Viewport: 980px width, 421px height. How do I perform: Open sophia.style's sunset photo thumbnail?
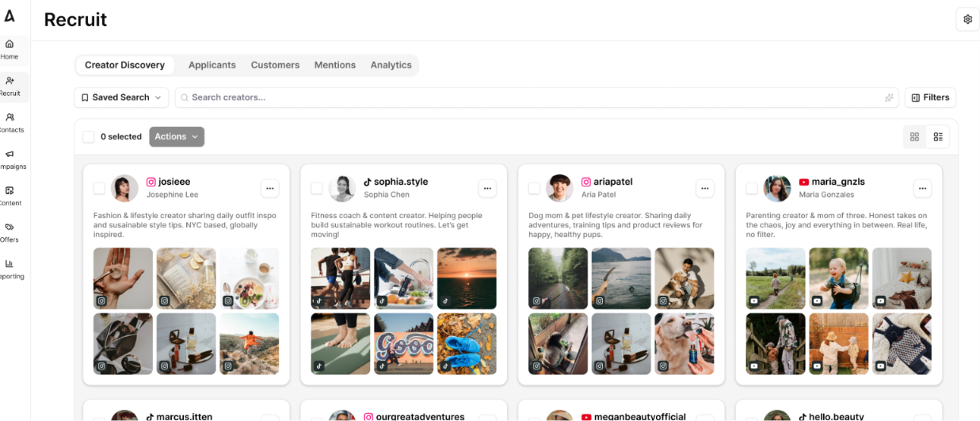pyautogui.click(x=467, y=278)
